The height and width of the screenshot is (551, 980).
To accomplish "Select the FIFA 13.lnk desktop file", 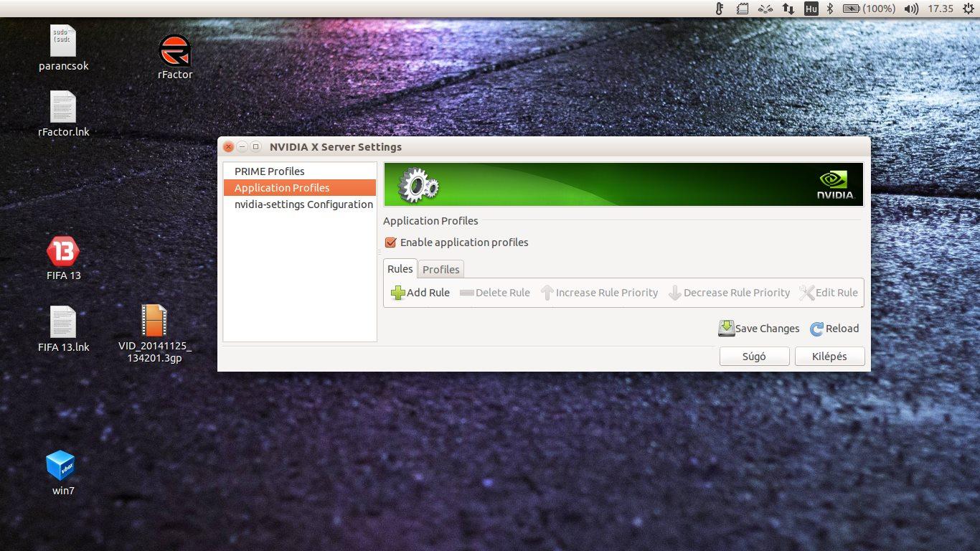I will coord(64,329).
